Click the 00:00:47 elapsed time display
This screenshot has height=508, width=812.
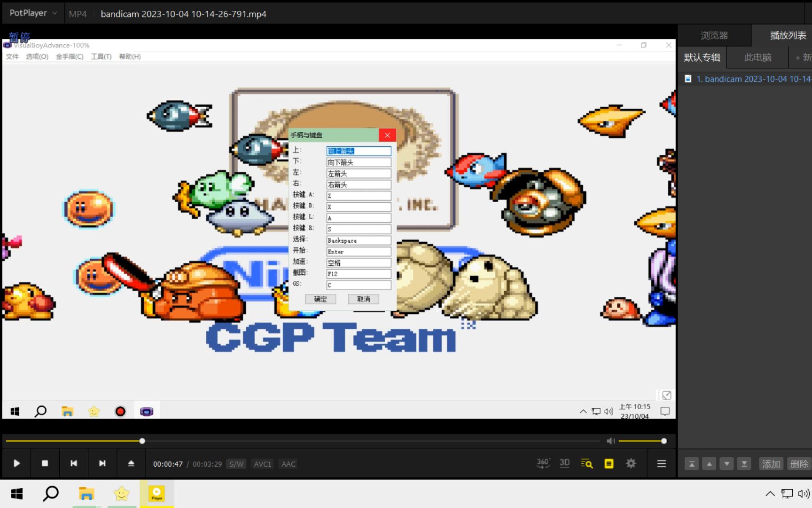[168, 464]
